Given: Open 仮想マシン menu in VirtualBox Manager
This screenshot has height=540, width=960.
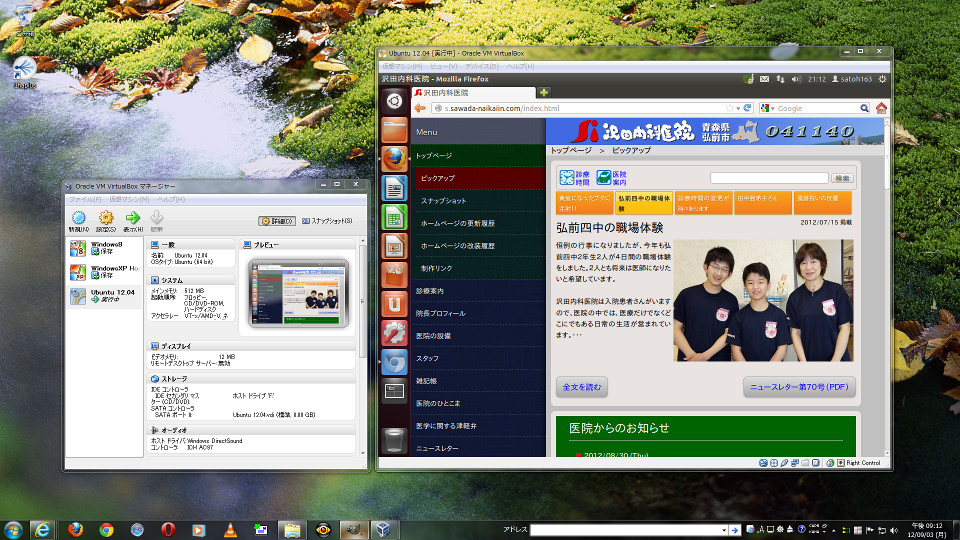Looking at the screenshot, I should [129, 200].
